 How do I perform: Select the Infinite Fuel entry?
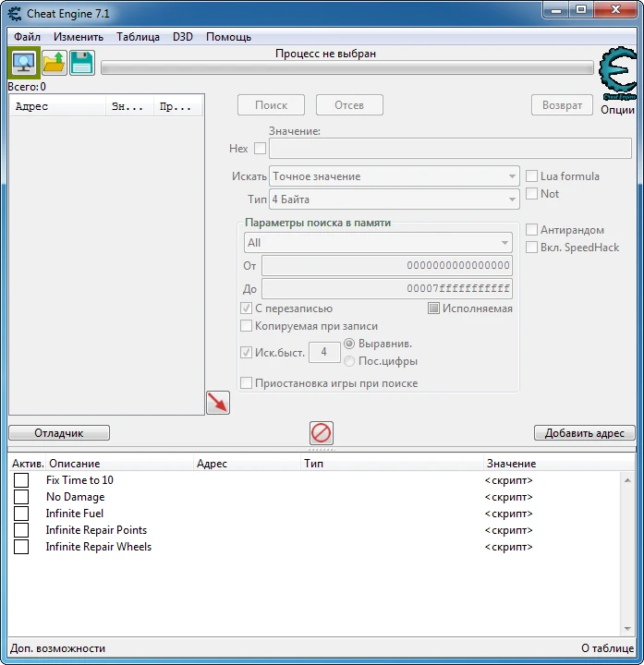coord(75,514)
